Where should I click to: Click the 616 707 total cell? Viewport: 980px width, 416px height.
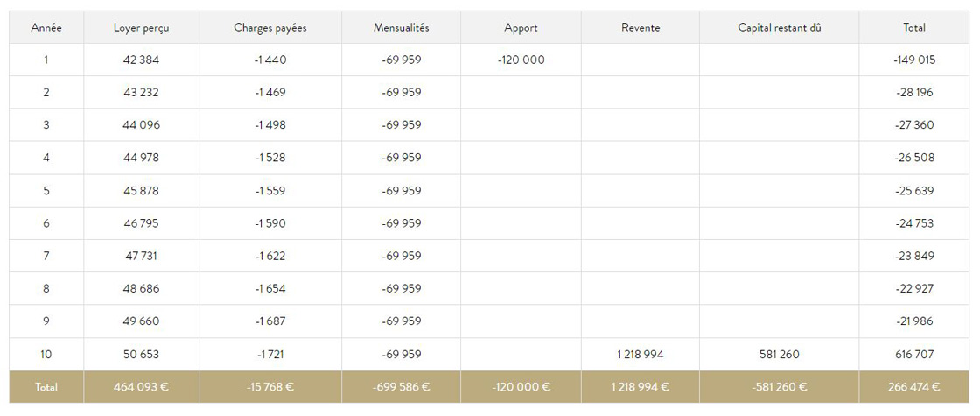(914, 355)
